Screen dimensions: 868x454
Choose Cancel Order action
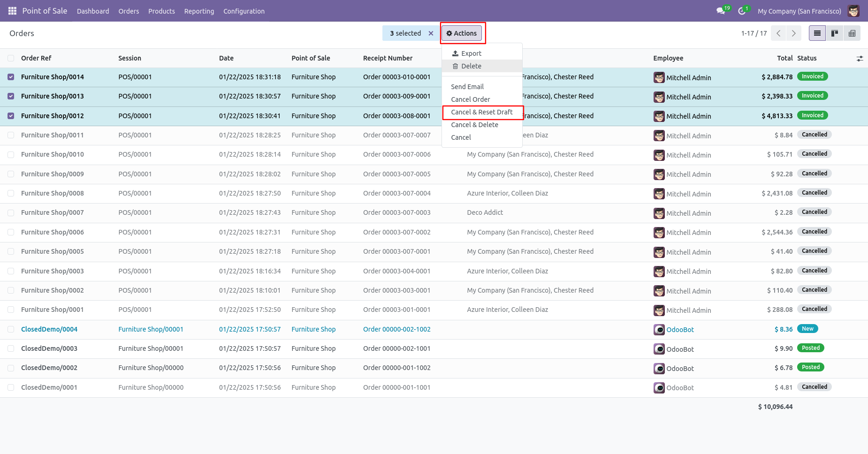pos(482,99)
